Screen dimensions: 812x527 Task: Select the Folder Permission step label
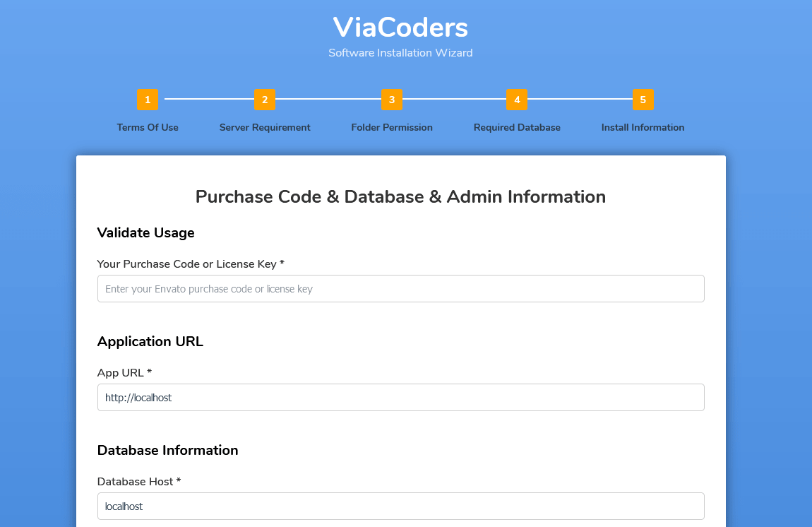[x=392, y=128]
